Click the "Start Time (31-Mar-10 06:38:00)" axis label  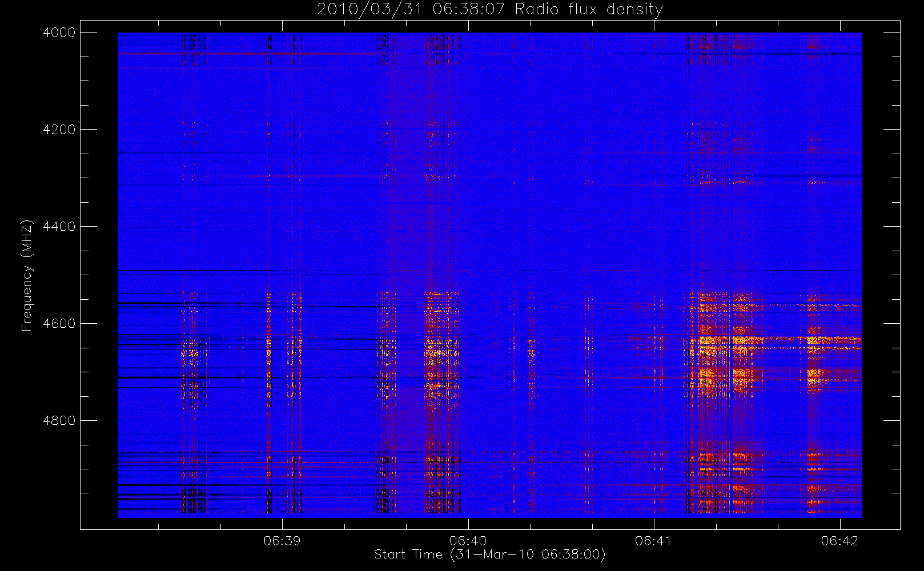point(489,554)
